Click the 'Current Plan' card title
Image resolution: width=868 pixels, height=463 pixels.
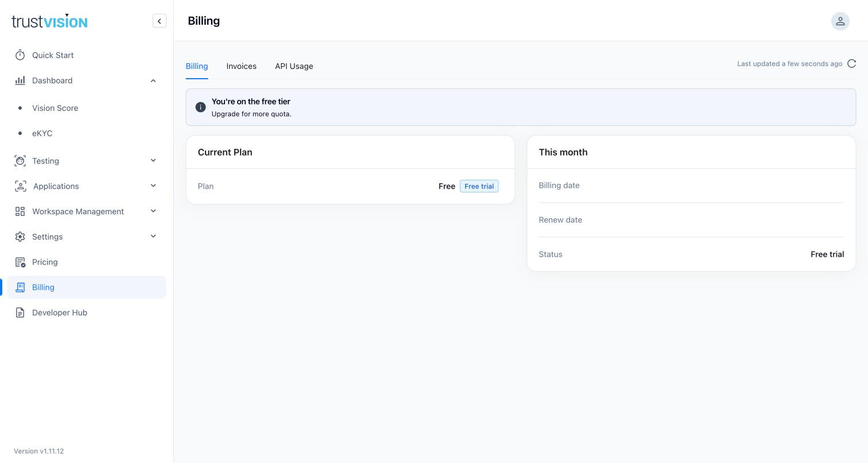(225, 152)
